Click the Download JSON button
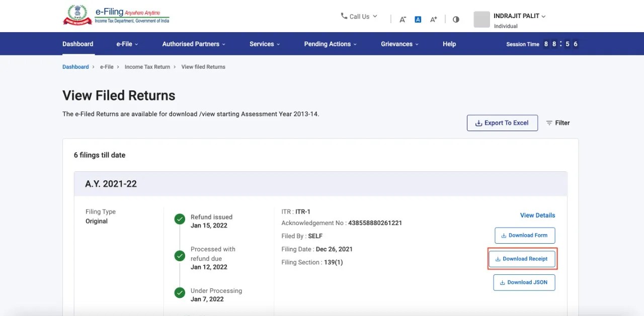 (524, 282)
